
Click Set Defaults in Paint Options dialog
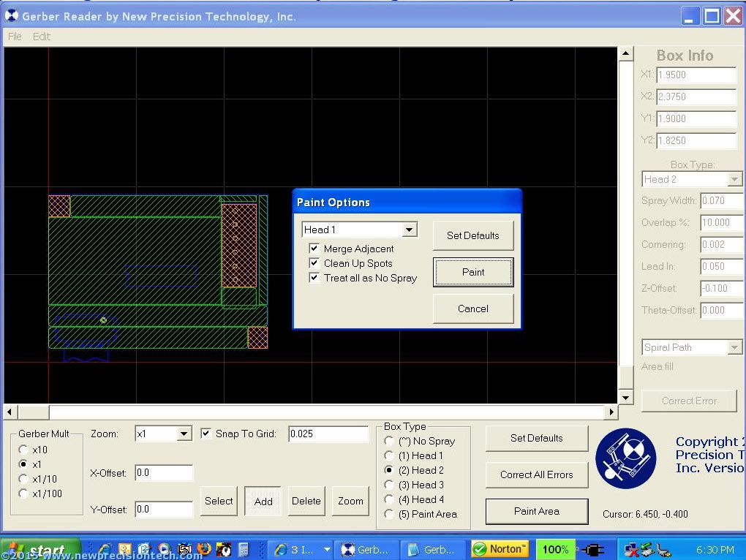point(473,235)
